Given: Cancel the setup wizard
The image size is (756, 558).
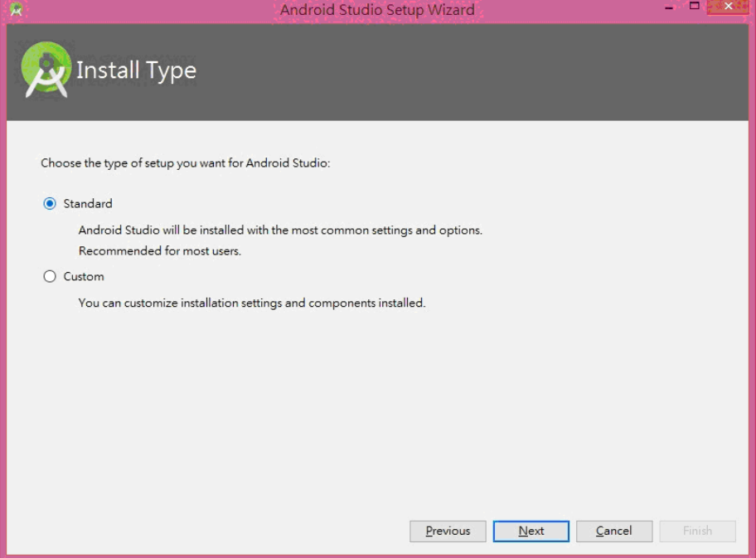Looking at the screenshot, I should (614, 531).
